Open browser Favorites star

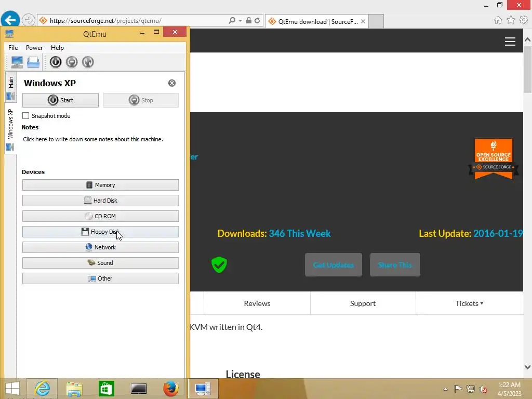tap(511, 20)
